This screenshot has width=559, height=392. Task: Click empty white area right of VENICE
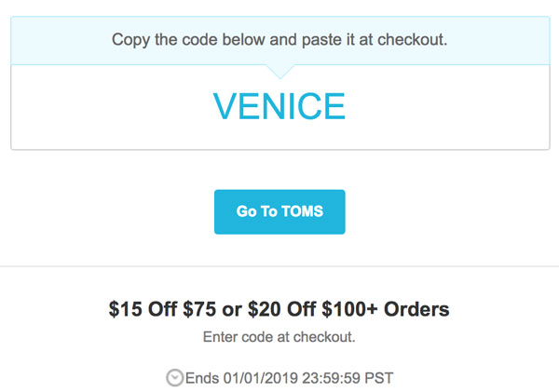pos(447,107)
